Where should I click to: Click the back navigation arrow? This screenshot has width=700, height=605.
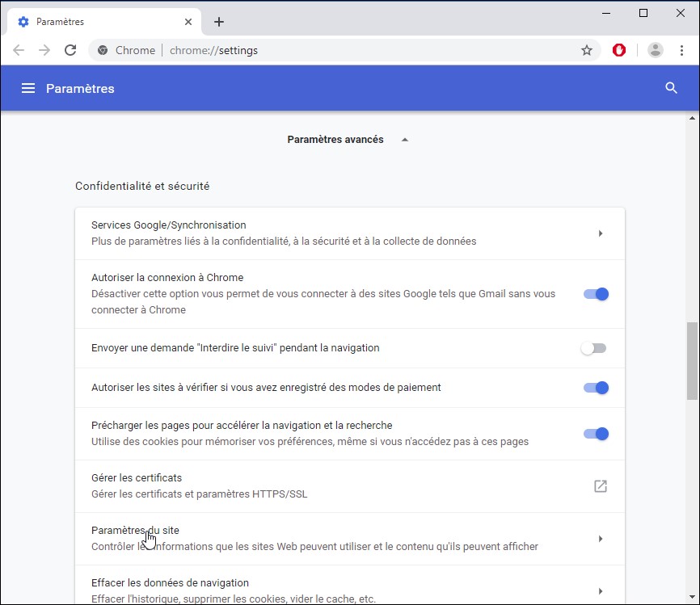(x=19, y=50)
